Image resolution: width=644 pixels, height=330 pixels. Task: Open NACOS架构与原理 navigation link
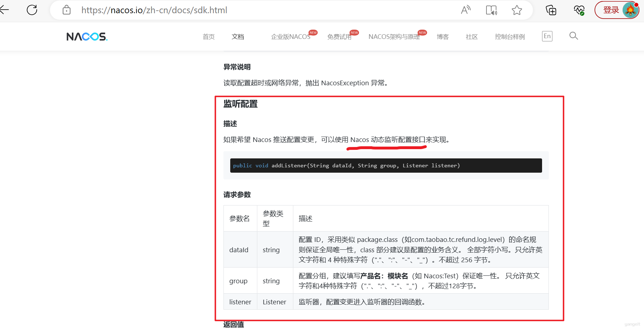click(394, 37)
